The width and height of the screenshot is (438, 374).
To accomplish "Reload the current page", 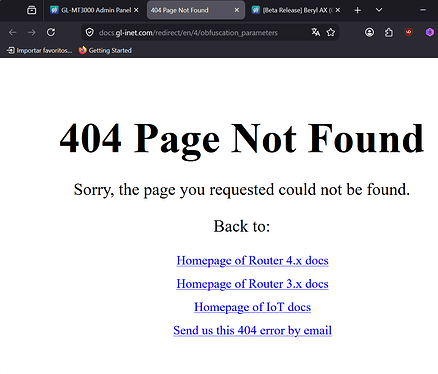I will (x=51, y=32).
